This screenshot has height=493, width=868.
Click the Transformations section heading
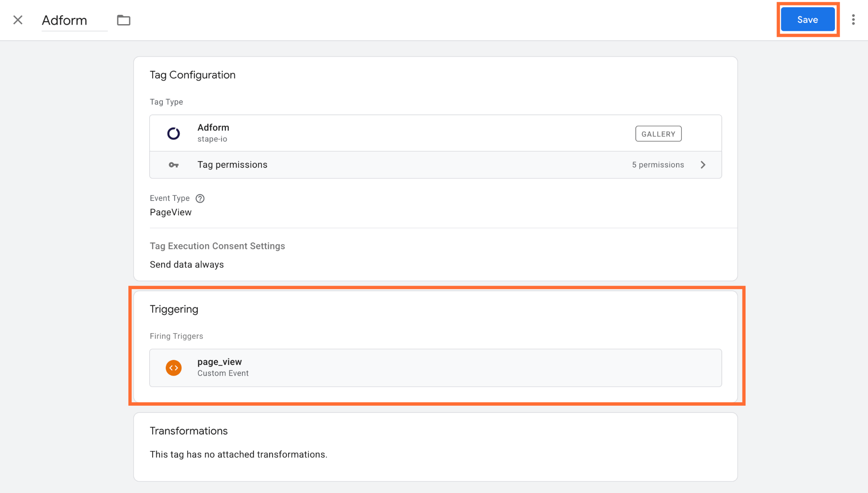pyautogui.click(x=189, y=431)
